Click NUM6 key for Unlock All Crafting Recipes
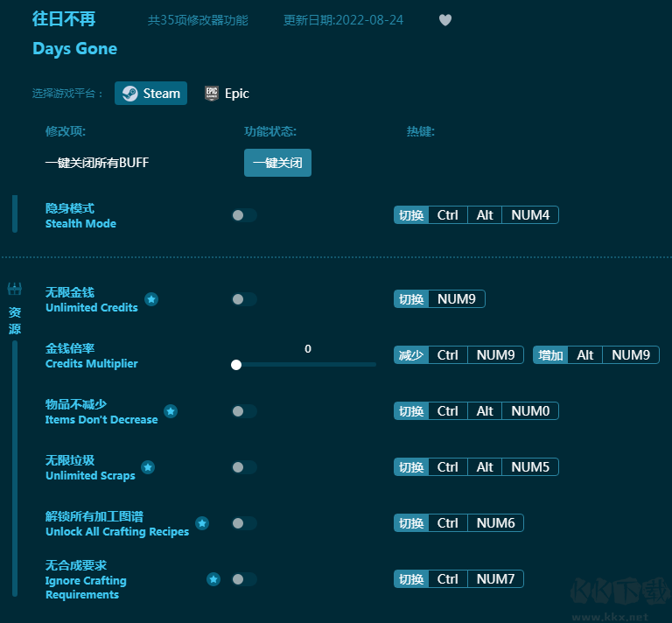Image resolution: width=672 pixels, height=623 pixels. (495, 523)
